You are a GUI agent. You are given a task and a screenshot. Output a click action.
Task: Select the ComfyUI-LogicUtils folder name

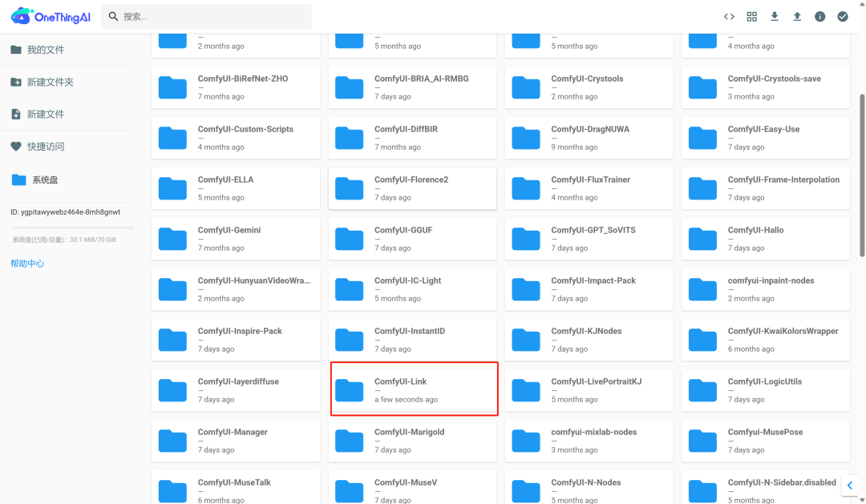click(x=764, y=381)
